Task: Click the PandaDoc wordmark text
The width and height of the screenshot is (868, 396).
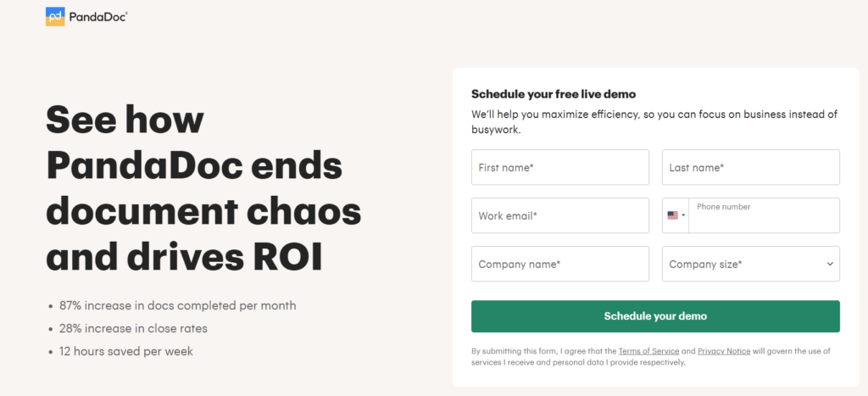Action: point(98,16)
